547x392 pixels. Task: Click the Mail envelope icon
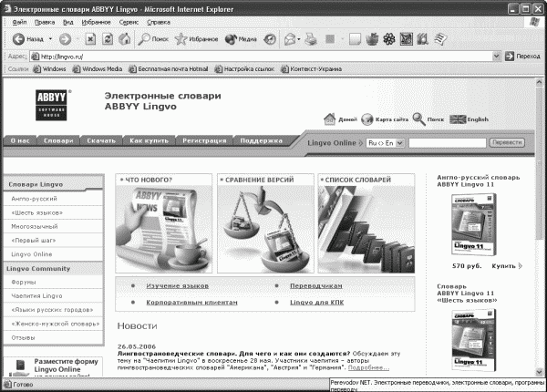coord(290,39)
